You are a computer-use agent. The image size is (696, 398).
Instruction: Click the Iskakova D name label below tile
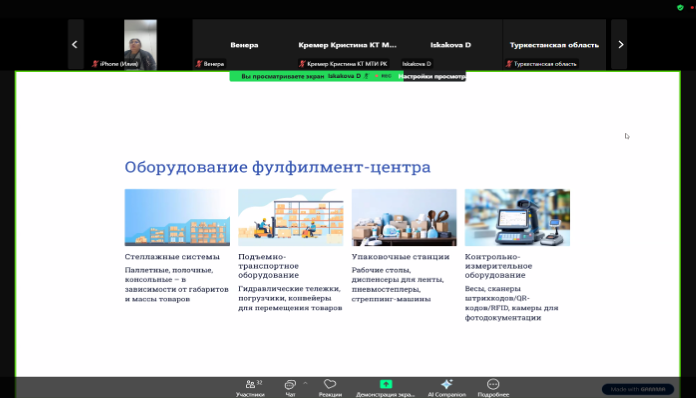pyautogui.click(x=416, y=64)
